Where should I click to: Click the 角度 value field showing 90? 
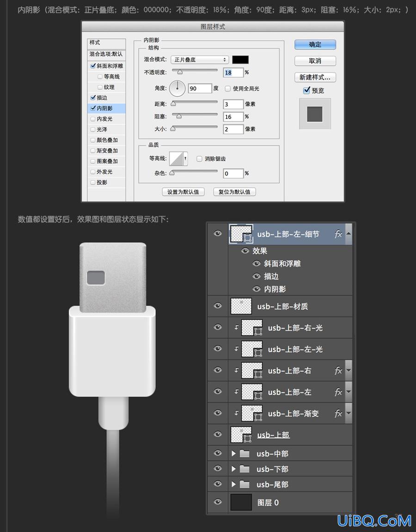pyautogui.click(x=200, y=89)
